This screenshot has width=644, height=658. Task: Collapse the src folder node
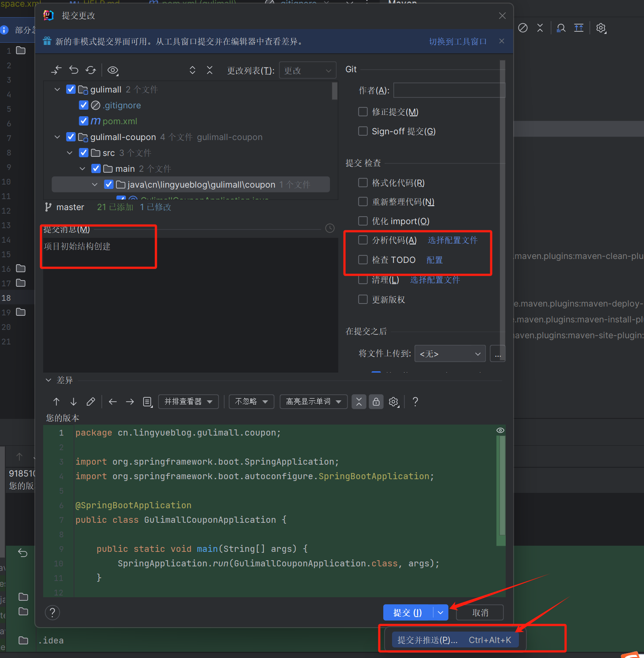tap(70, 153)
